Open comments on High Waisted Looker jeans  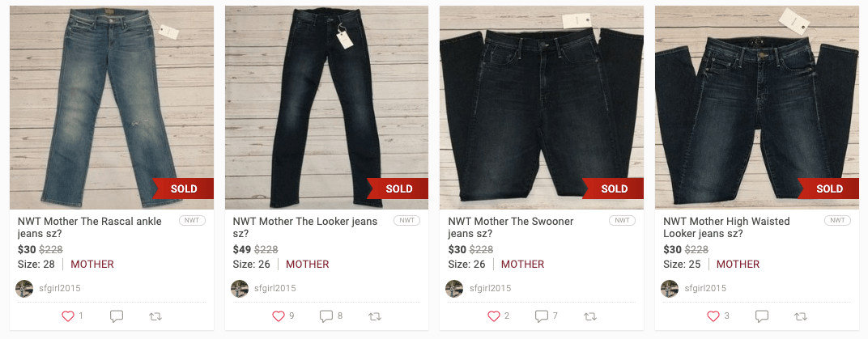point(762,316)
